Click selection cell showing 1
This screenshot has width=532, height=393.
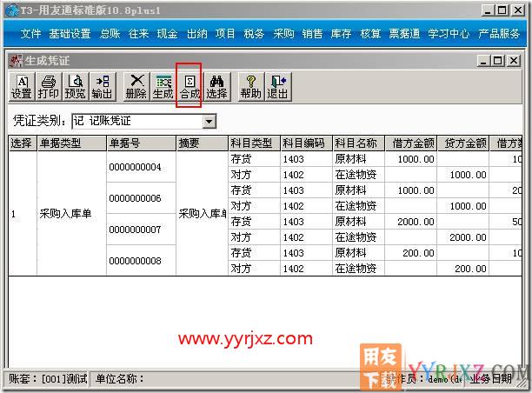[x=23, y=214]
